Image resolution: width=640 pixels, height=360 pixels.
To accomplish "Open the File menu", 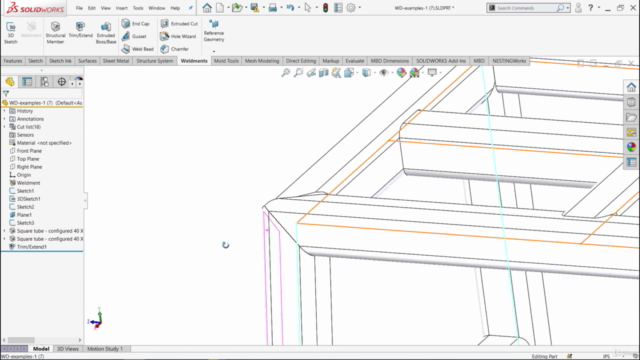I will (79, 8).
